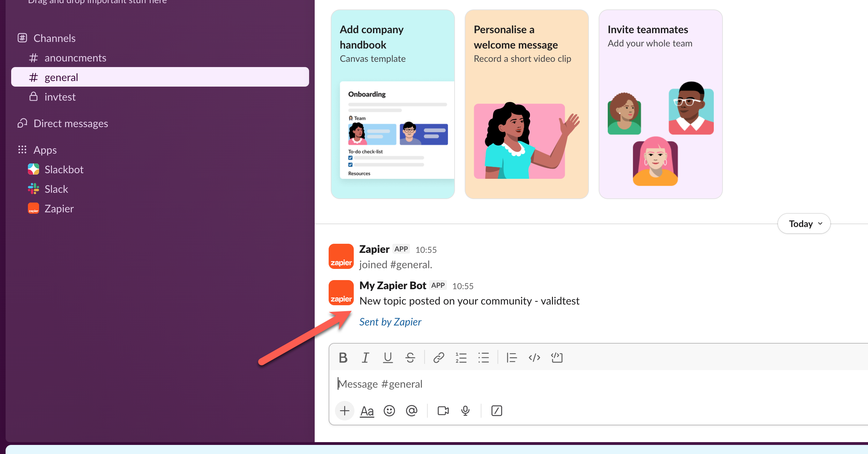
Task: Select the general channel in sidebar
Action: click(160, 77)
